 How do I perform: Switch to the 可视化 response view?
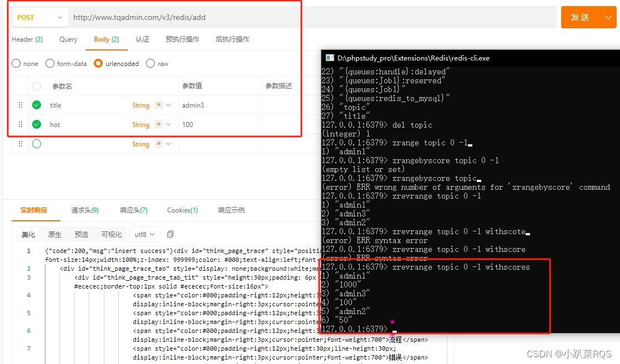(x=111, y=234)
